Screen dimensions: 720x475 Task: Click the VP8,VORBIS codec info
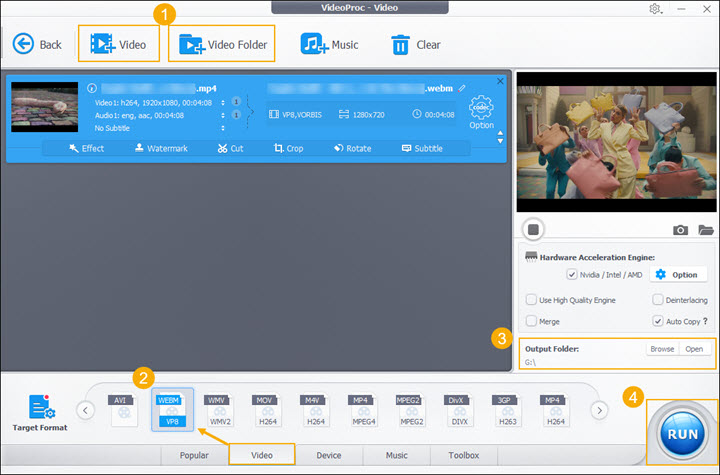click(x=295, y=114)
